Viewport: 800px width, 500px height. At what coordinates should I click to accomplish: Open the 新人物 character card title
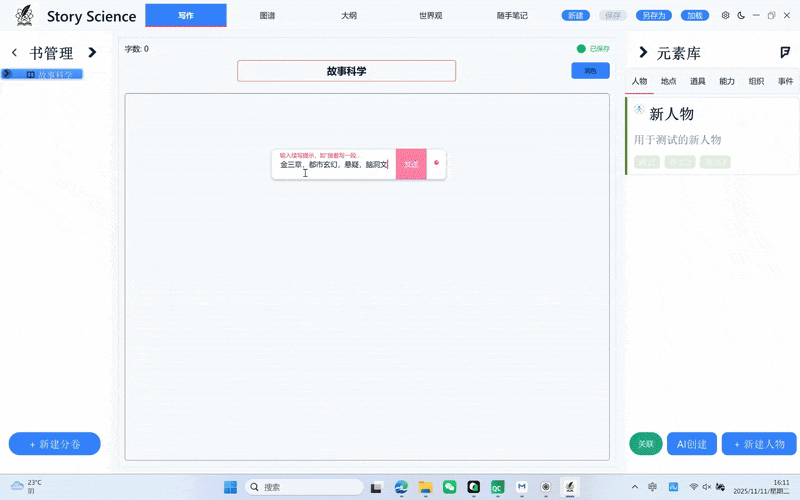pyautogui.click(x=671, y=114)
